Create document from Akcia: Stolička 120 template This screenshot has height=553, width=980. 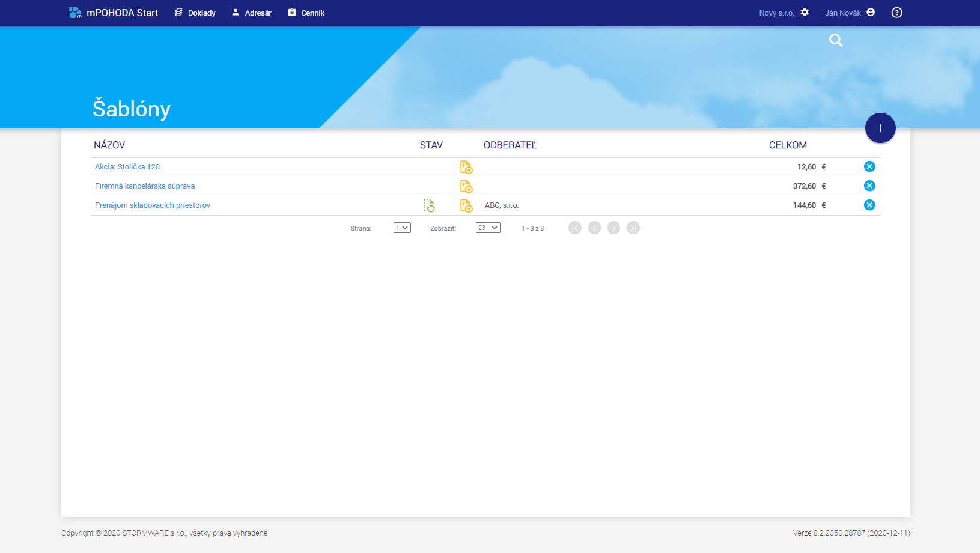[x=466, y=167]
